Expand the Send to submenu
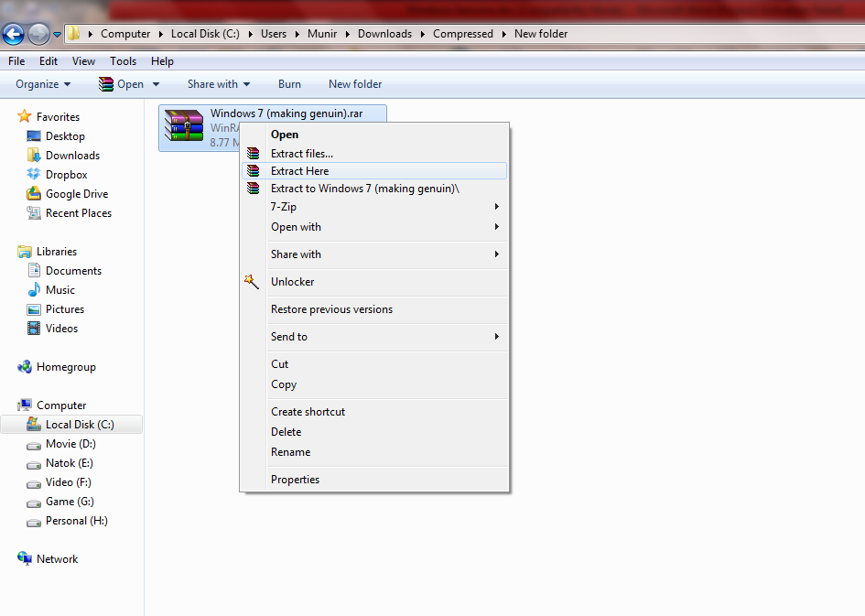Screen dimensions: 865x616 tap(288, 337)
